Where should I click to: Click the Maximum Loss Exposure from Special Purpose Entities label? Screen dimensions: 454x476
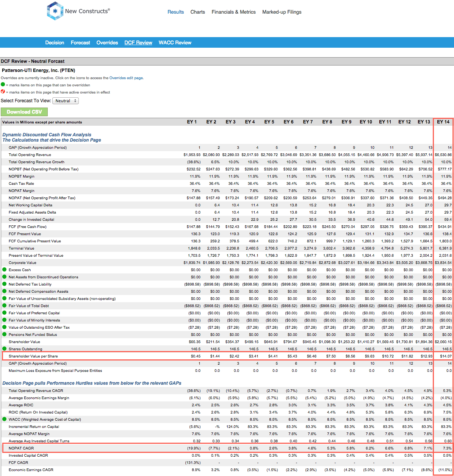[55, 370]
